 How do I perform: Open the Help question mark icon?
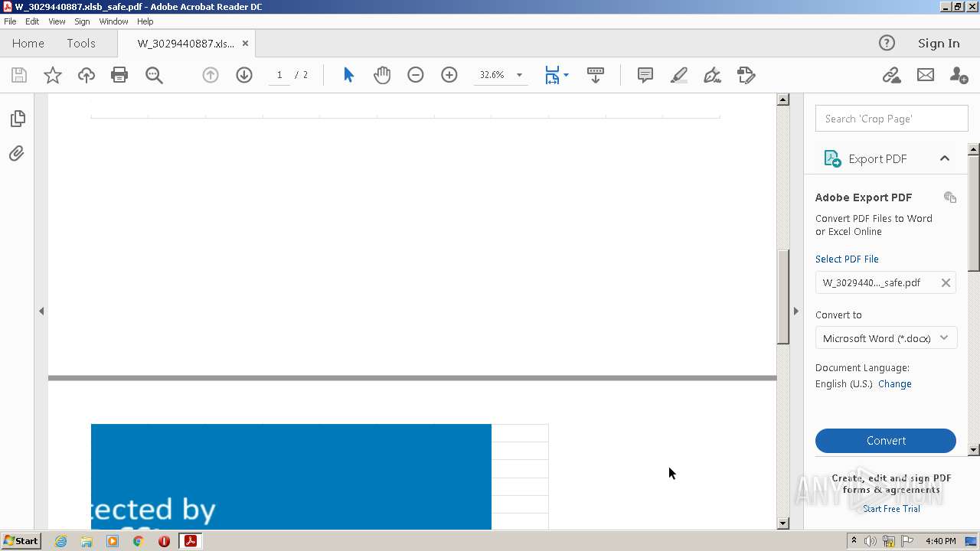tap(887, 43)
